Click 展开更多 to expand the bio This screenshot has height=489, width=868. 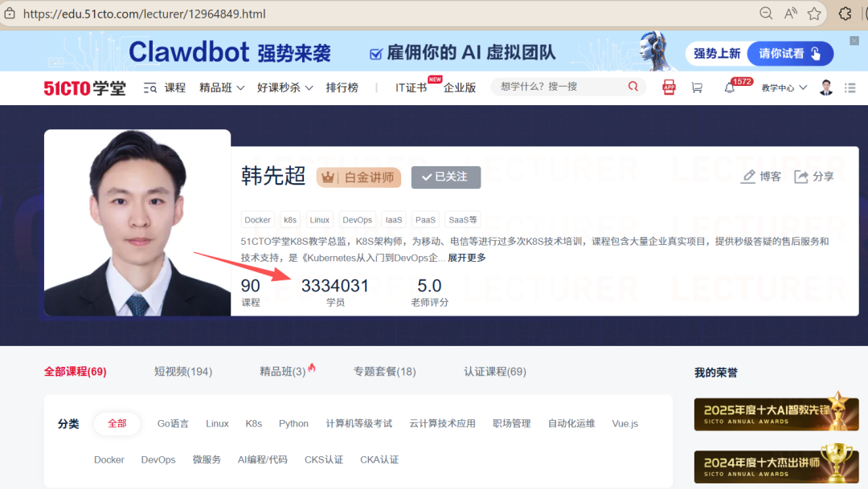click(467, 258)
